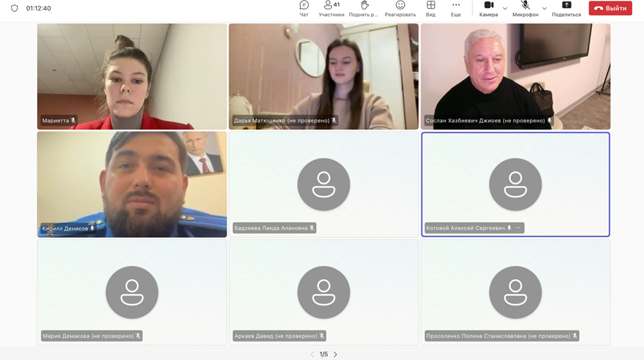Viewport: 644px width, 360px height.
Task: Toggle the Камера on or off
Action: click(489, 8)
